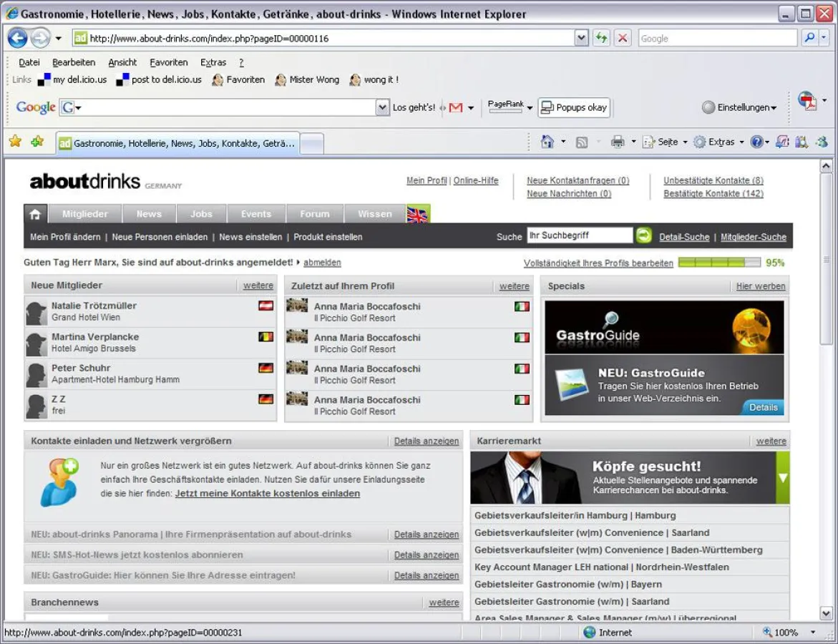Click the site's home icon tab
Image resolution: width=838 pixels, height=644 pixels.
(35, 214)
